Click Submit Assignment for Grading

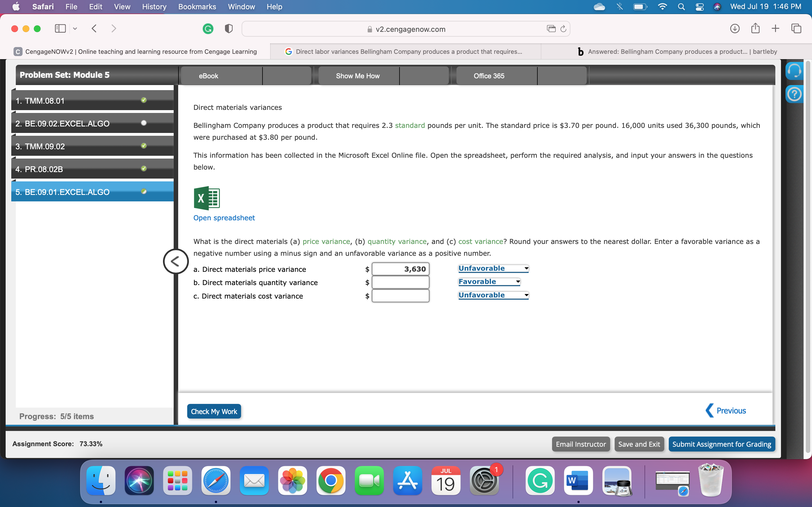pyautogui.click(x=721, y=444)
